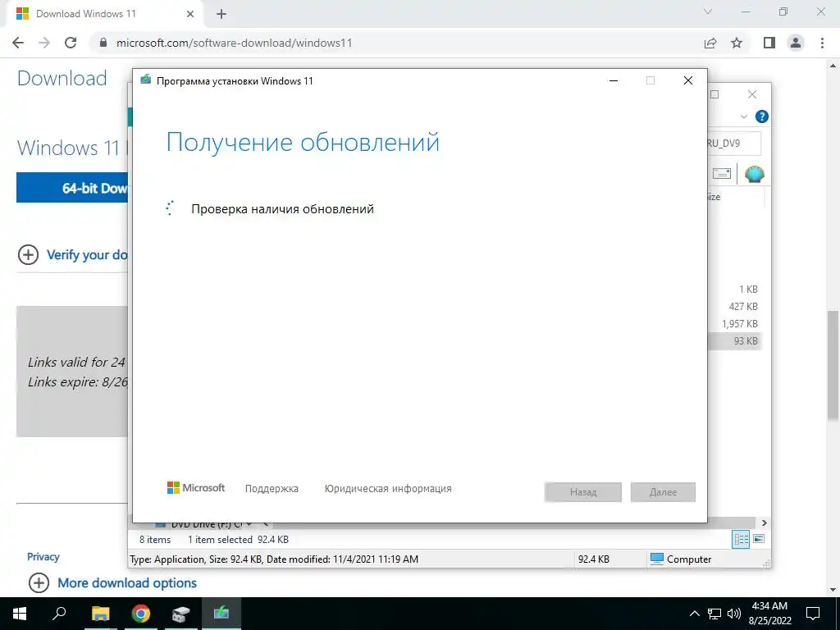Open Юридическая информация link

coord(388,489)
